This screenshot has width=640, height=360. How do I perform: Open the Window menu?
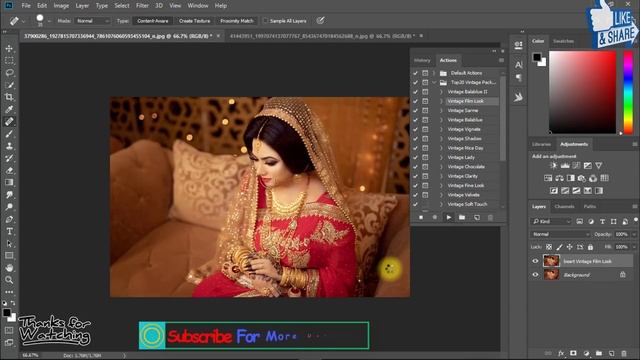pyautogui.click(x=198, y=6)
